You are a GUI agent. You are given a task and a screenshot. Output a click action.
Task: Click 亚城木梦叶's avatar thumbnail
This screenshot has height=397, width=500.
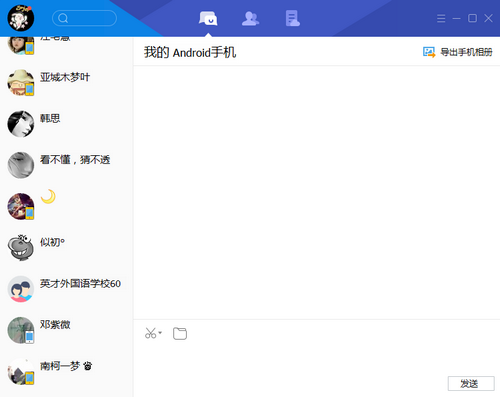[x=21, y=83]
